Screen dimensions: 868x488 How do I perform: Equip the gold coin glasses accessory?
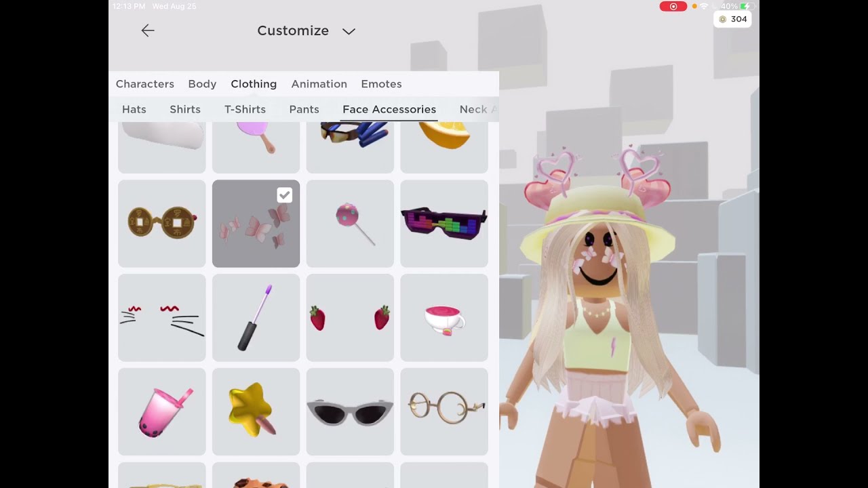(162, 224)
